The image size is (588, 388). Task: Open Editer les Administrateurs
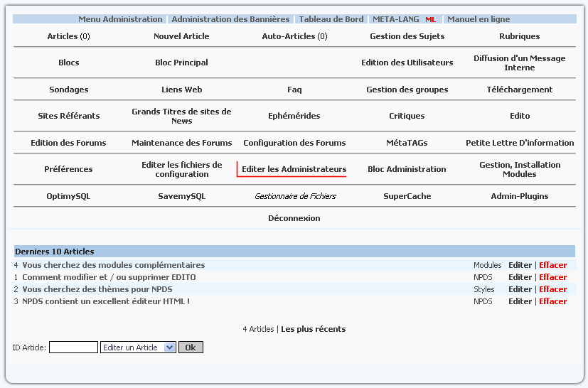point(294,169)
